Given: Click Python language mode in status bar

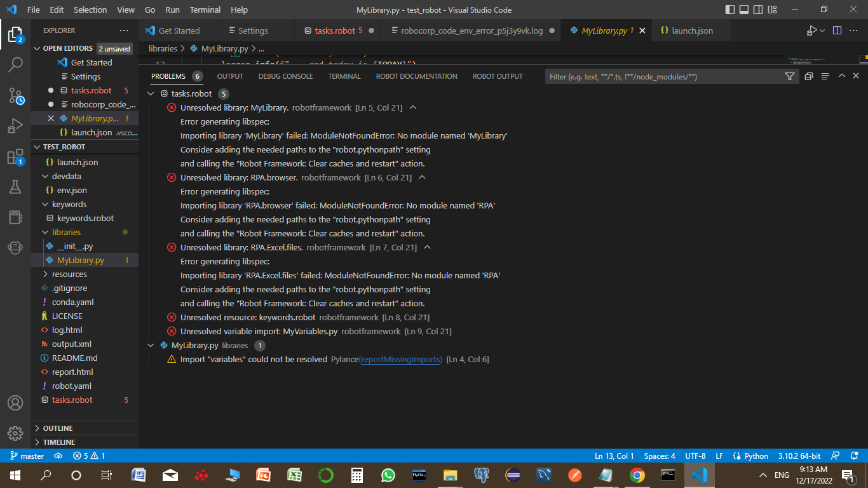Looking at the screenshot, I should 750,456.
